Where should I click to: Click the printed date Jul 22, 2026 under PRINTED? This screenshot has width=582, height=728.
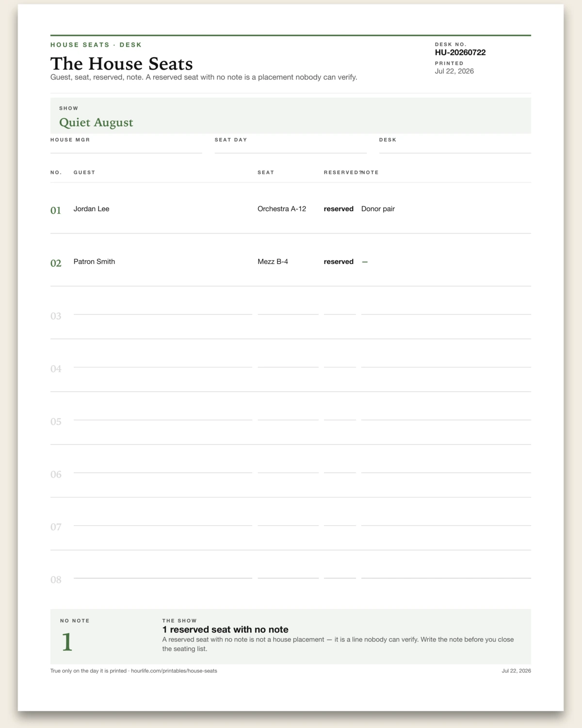point(454,71)
